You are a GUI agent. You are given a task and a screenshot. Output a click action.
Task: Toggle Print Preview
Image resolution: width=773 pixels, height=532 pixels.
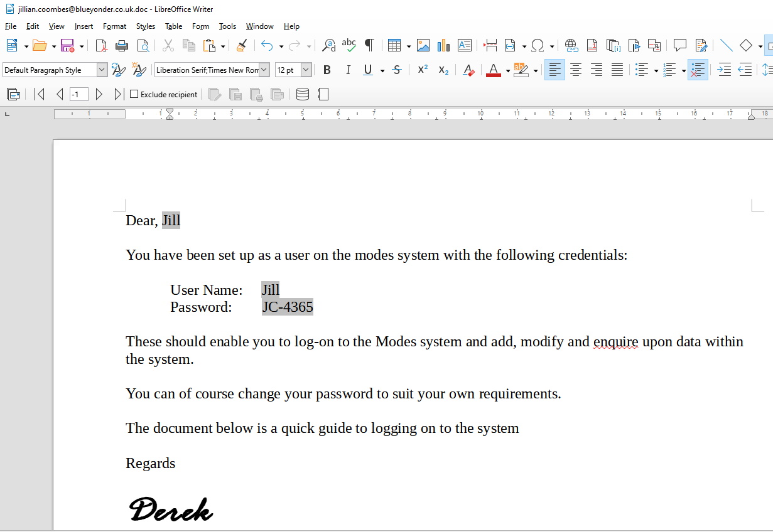[143, 46]
